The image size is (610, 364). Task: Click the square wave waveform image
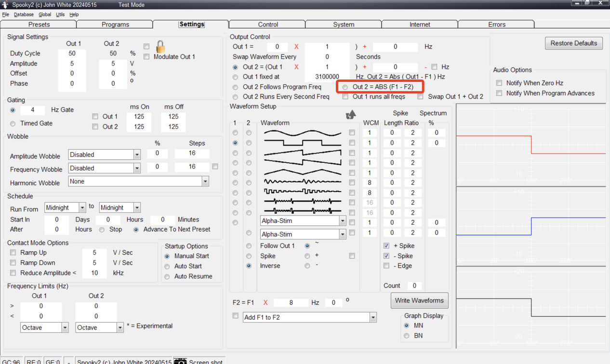tap(302, 143)
